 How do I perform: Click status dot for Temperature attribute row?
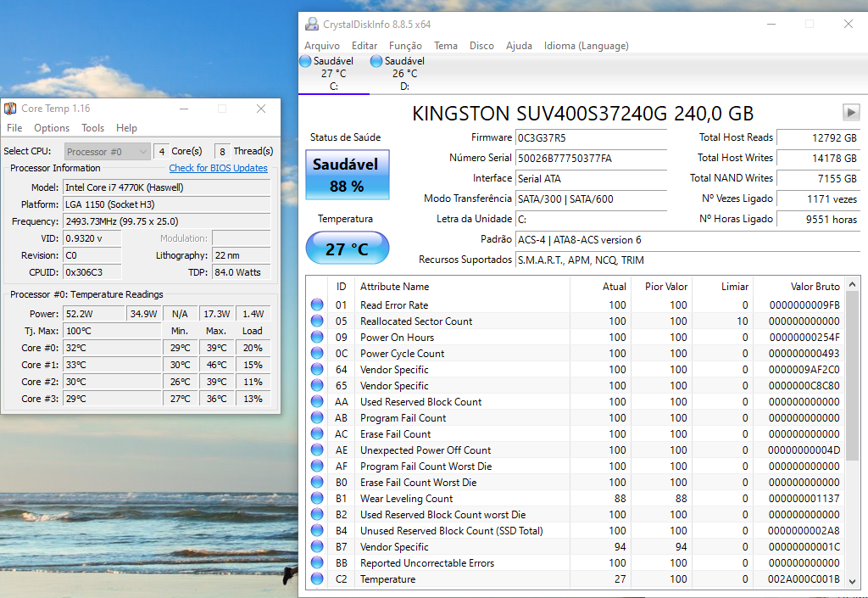(x=317, y=578)
